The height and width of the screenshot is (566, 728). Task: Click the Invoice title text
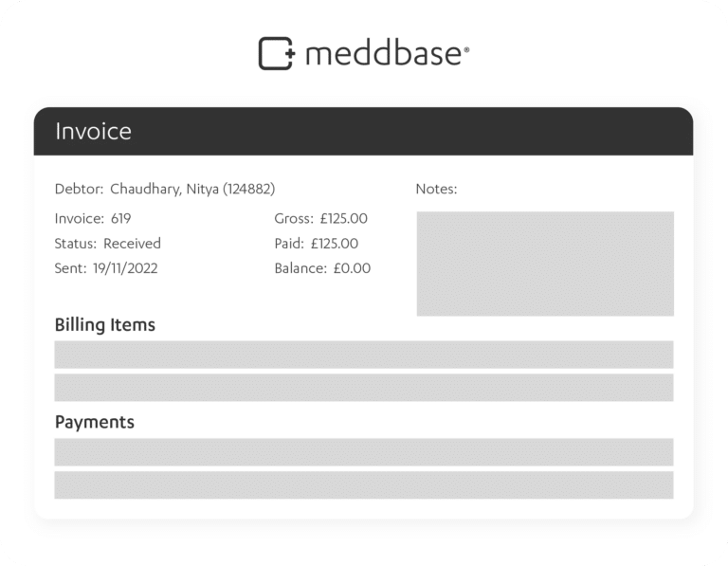[x=93, y=132]
